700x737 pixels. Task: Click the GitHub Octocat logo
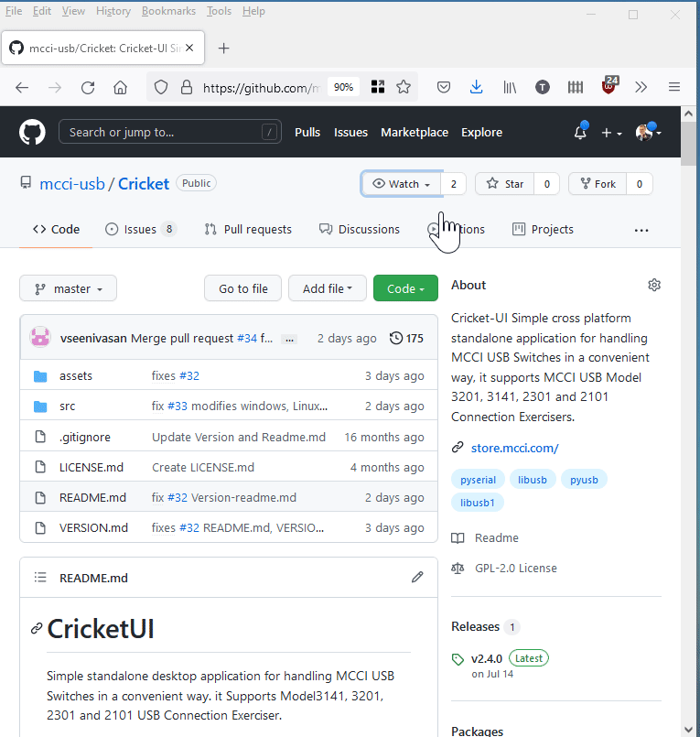32,132
